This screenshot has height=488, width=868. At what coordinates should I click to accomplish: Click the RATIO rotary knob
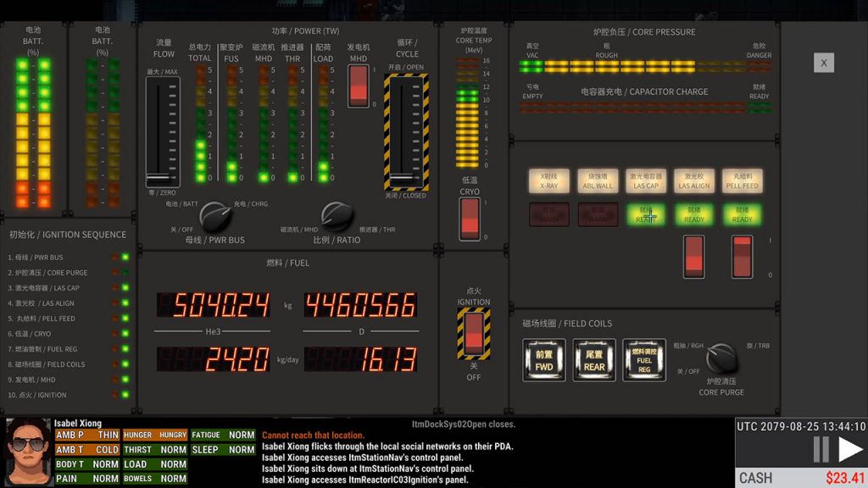337,217
